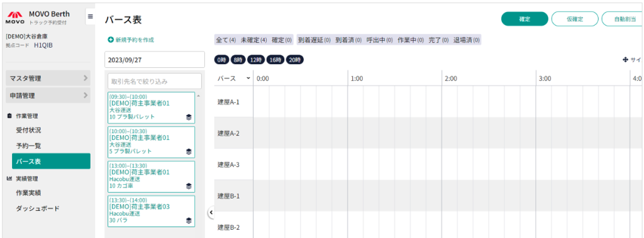Jump to 12時 on timeline
The height and width of the screenshot is (238, 644).
point(256,60)
